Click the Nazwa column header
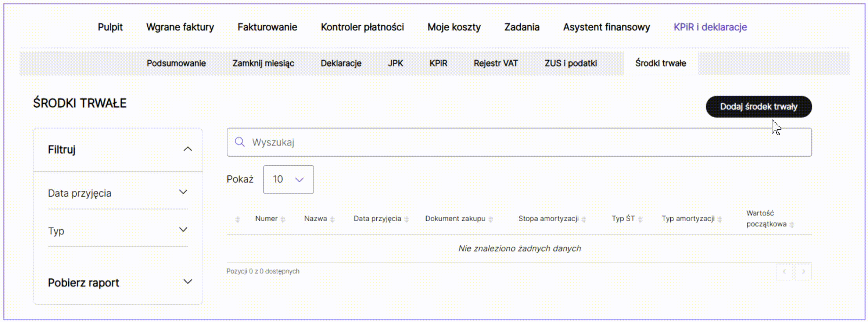The height and width of the screenshot is (322, 868). 315,219
